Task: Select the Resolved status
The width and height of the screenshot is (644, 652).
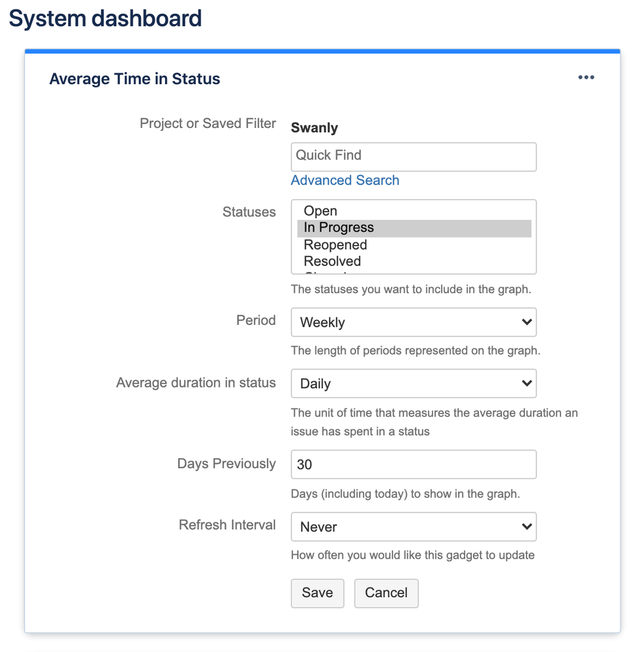Action: pos(331,261)
